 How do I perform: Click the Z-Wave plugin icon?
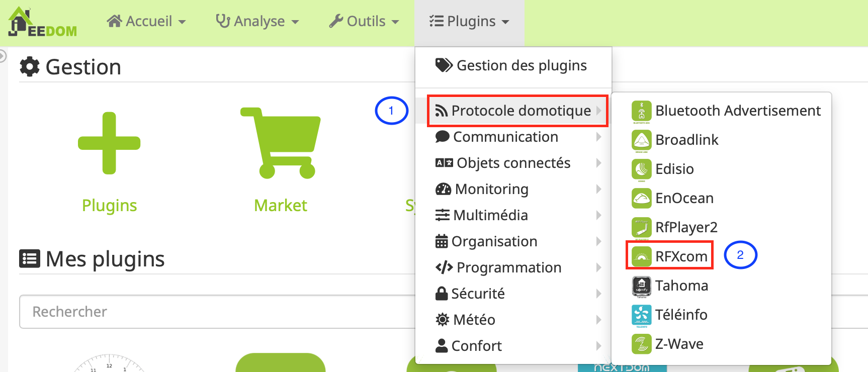pos(641,344)
